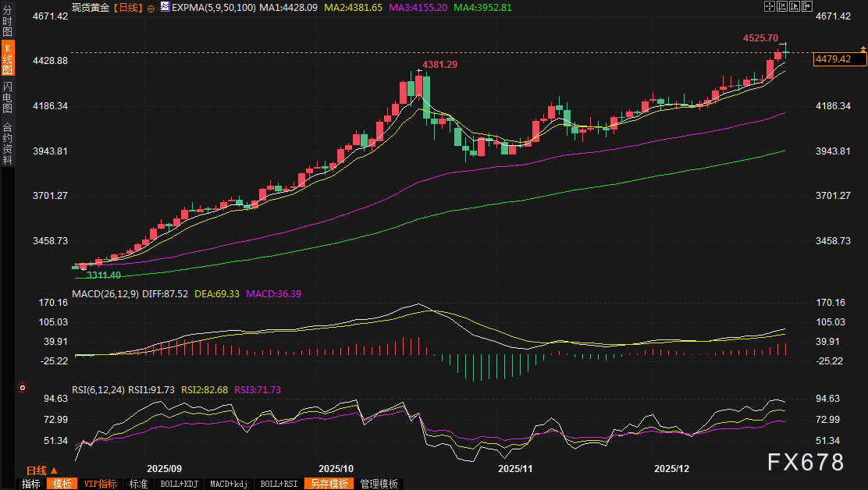Open 管理模板 template manager
The image size is (868, 490).
click(379, 484)
